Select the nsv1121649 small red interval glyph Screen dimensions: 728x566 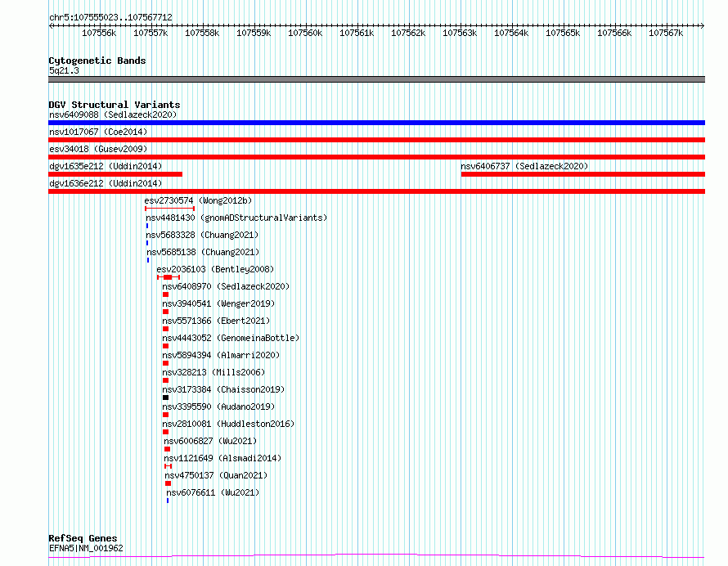coord(168,466)
